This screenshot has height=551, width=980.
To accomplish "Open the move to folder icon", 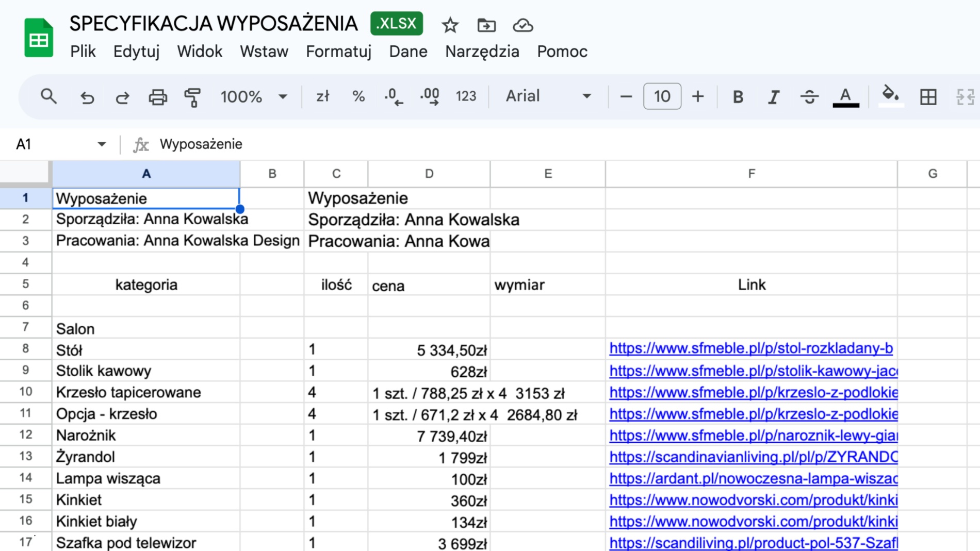I will [486, 25].
